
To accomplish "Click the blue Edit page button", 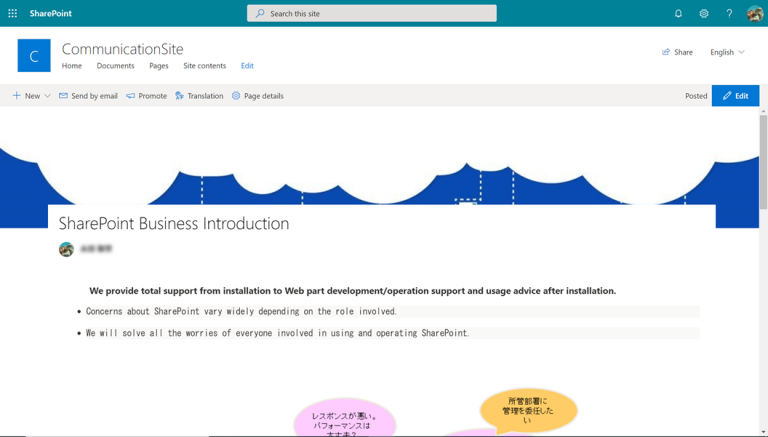I will tap(735, 96).
